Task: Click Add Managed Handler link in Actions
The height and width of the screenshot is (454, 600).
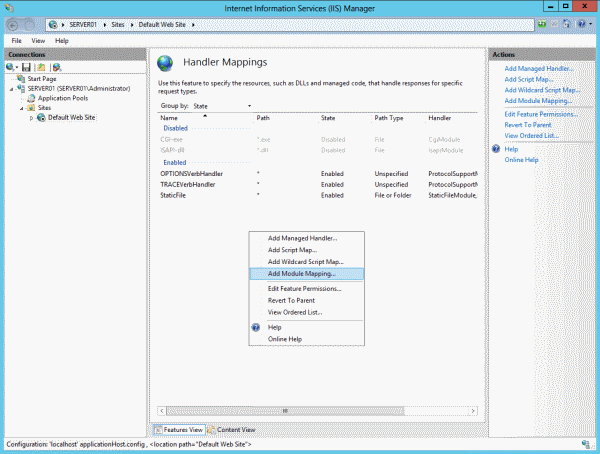Action: pos(539,69)
